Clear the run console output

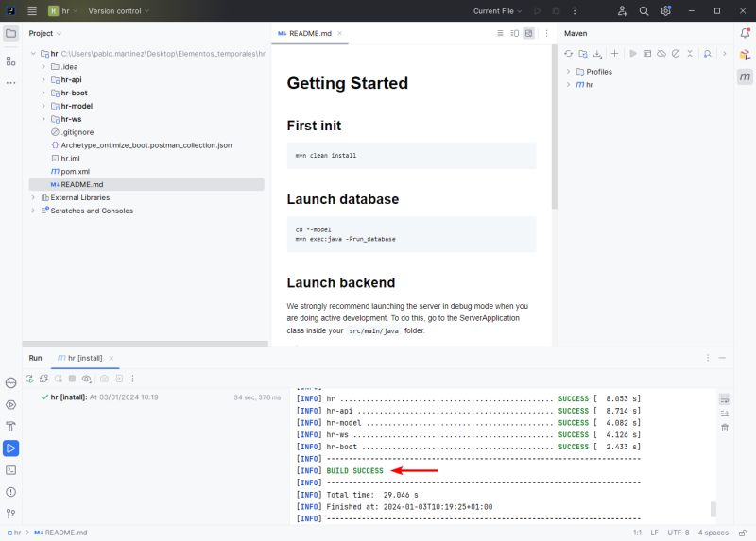(725, 428)
